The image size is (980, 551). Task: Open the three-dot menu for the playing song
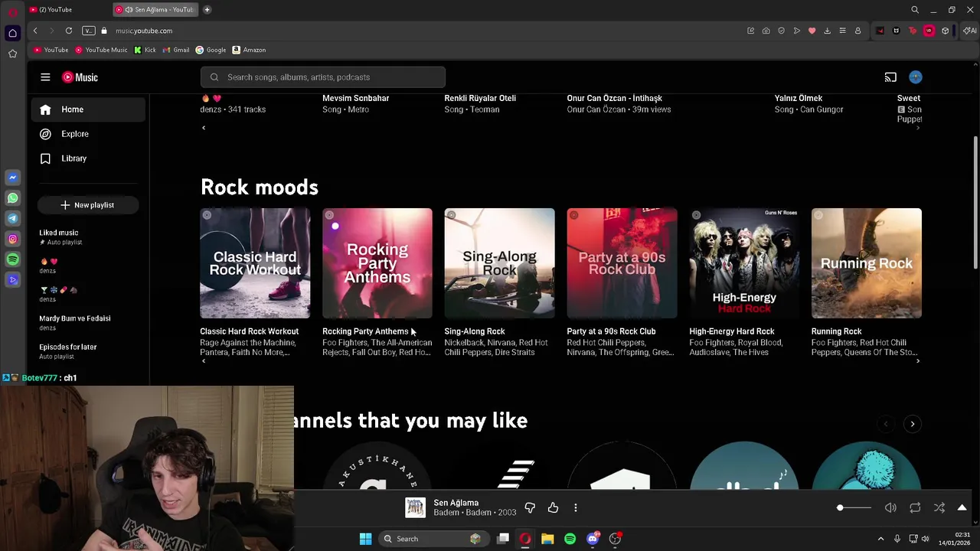(576, 507)
